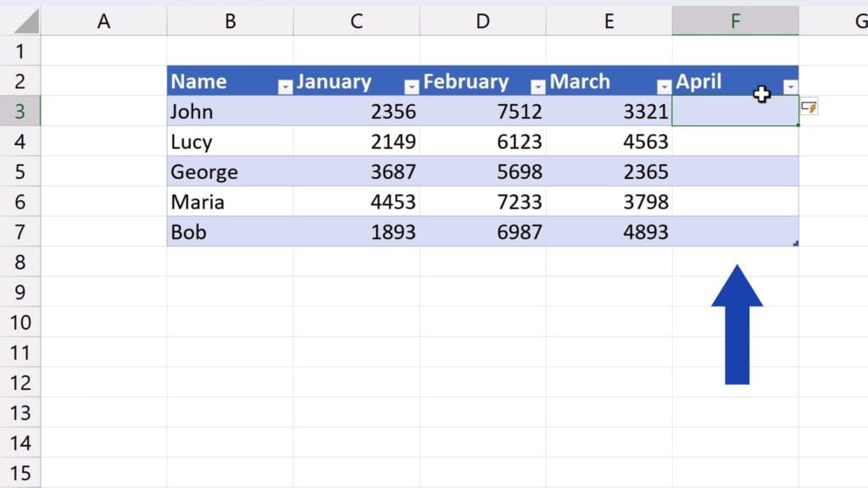Click the April header cell
This screenshot has width=868, height=488.
click(x=735, y=80)
